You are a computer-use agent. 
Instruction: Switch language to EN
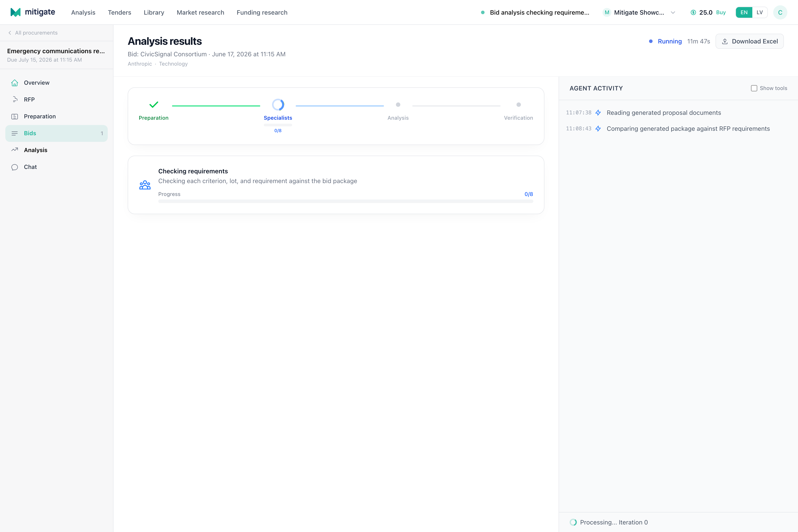click(x=744, y=13)
